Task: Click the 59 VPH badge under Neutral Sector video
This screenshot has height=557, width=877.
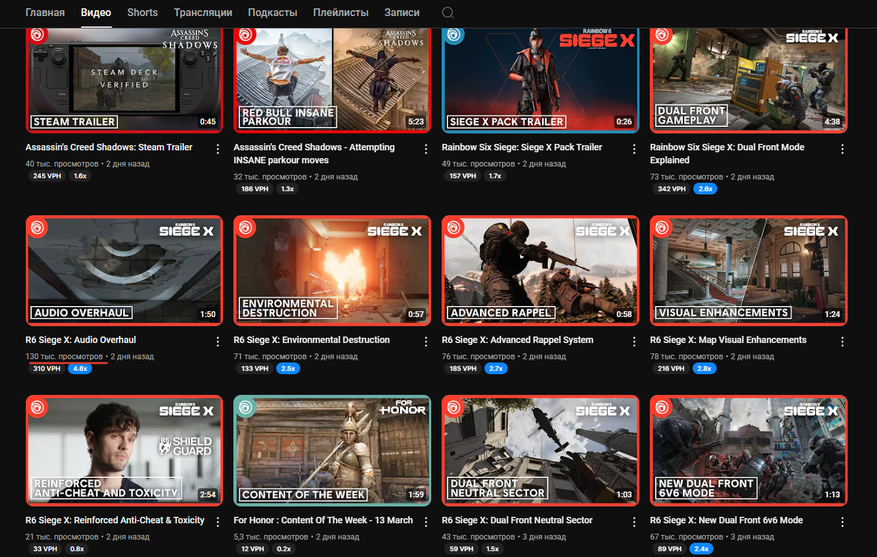Action: [461, 549]
